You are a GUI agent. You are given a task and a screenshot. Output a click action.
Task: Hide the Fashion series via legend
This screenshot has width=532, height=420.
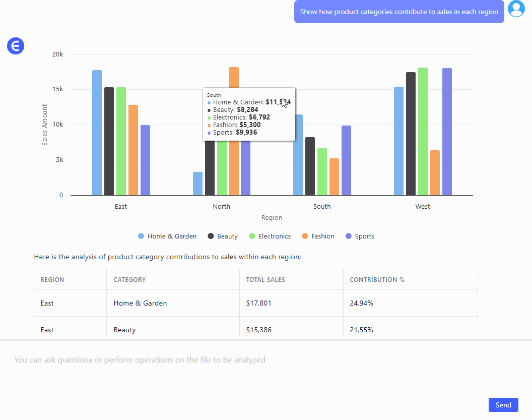coord(318,236)
